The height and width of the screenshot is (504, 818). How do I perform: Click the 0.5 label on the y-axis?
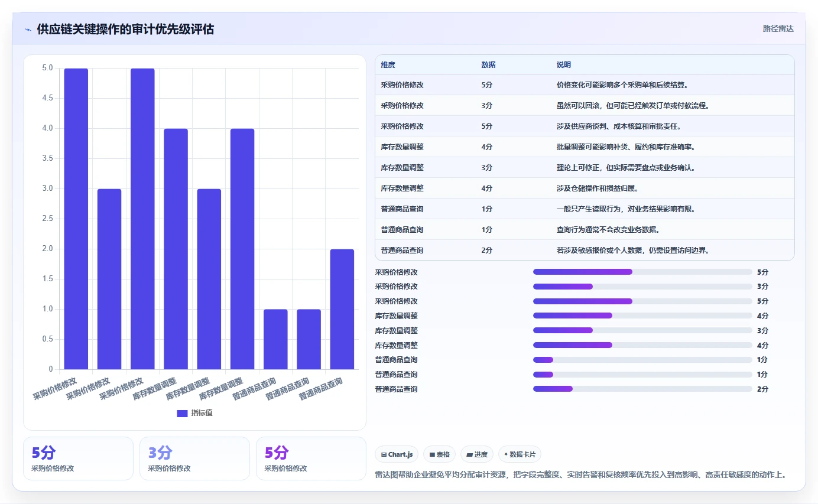[x=47, y=339]
